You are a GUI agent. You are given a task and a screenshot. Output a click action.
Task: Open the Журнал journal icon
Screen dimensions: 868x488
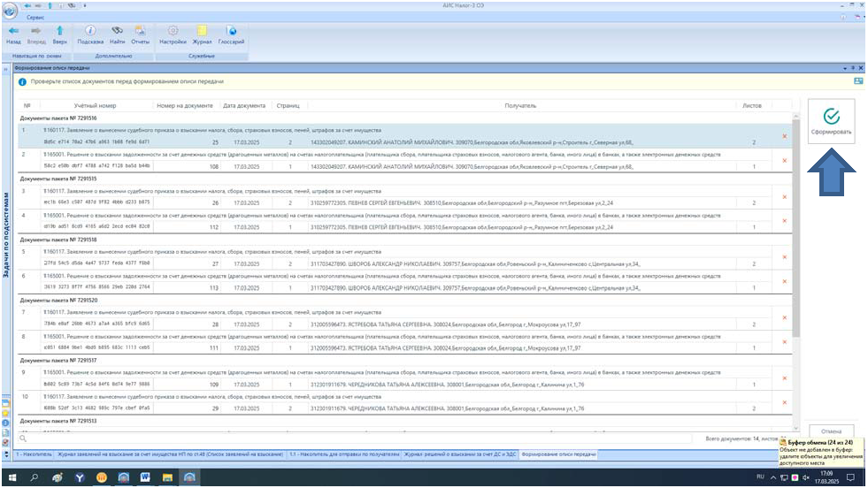[203, 33]
